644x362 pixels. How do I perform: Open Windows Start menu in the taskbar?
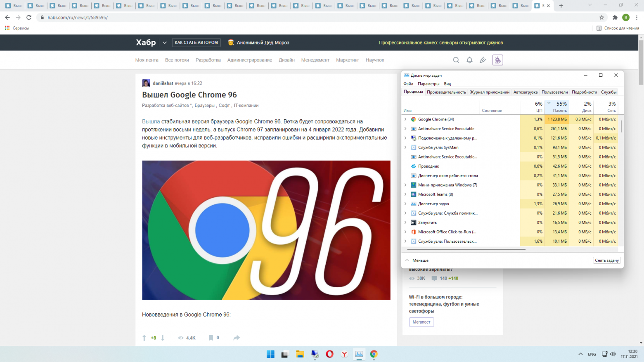[x=270, y=354]
